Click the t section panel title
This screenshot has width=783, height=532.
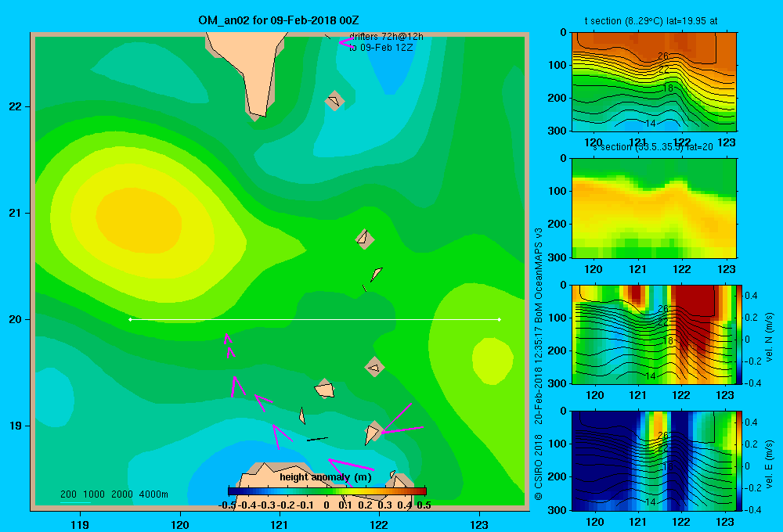(651, 21)
